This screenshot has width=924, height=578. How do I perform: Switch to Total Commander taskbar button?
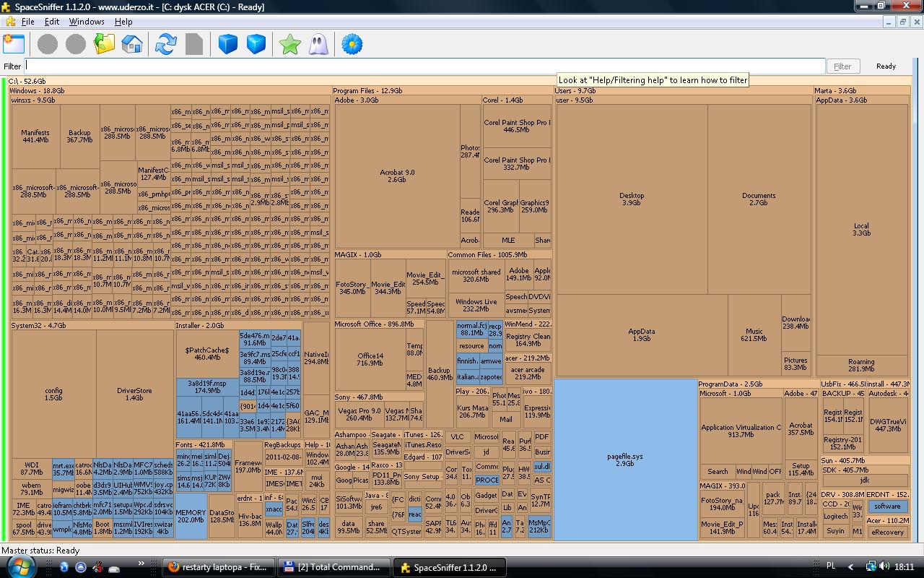[333, 567]
